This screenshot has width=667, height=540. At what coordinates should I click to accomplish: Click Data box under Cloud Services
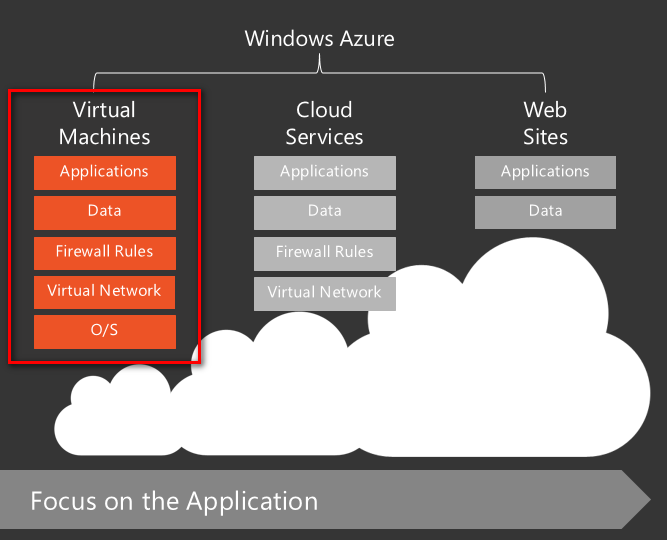tap(325, 212)
